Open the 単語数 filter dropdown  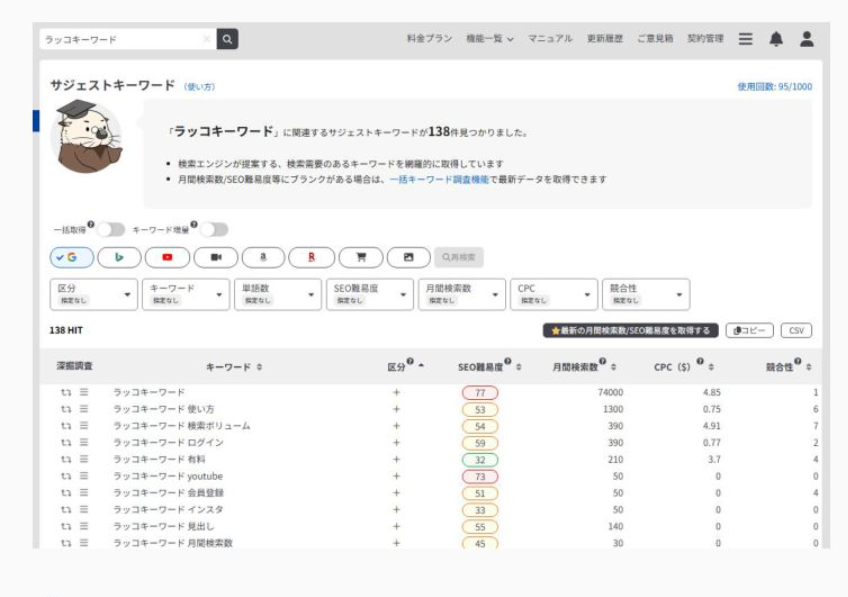(x=277, y=295)
